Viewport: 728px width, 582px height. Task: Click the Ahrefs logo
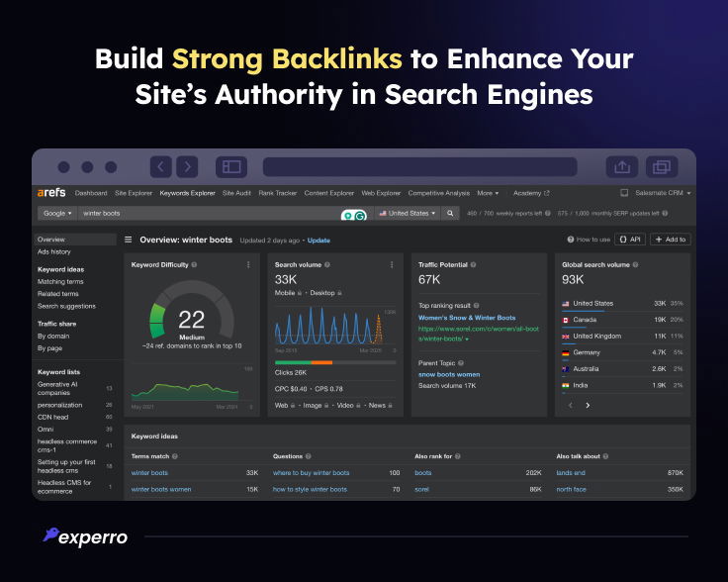click(x=51, y=192)
